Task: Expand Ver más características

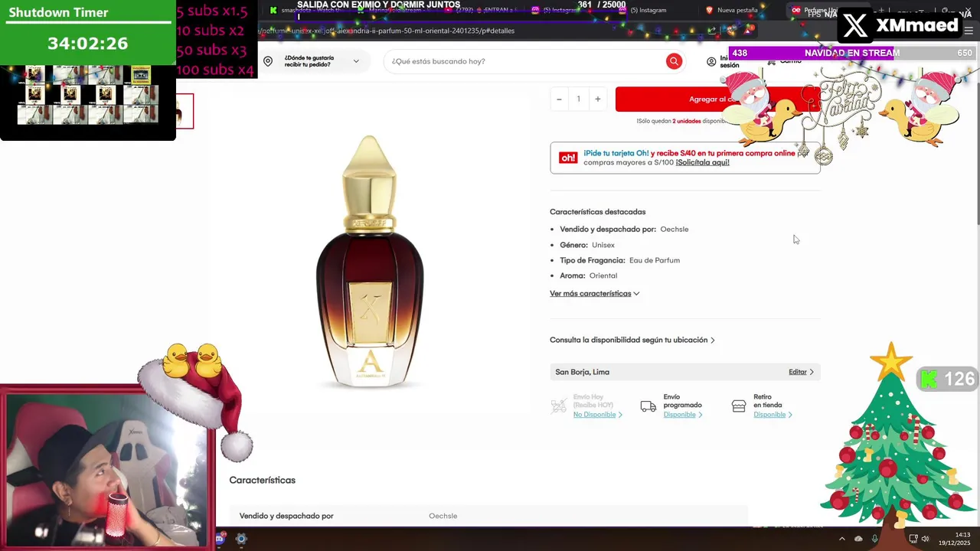Action: pyautogui.click(x=594, y=294)
